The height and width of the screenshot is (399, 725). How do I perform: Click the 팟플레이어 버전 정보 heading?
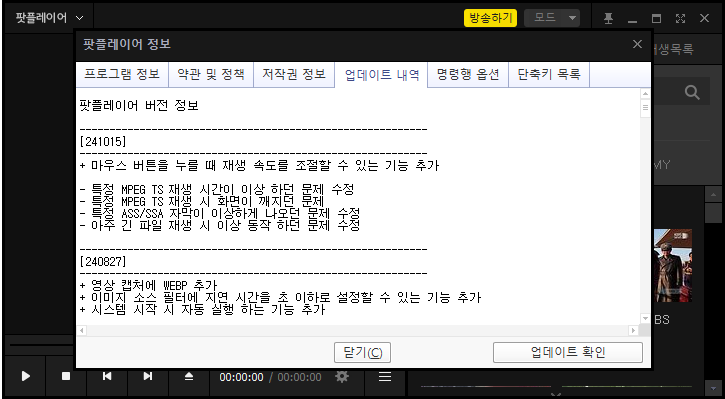[139, 105]
